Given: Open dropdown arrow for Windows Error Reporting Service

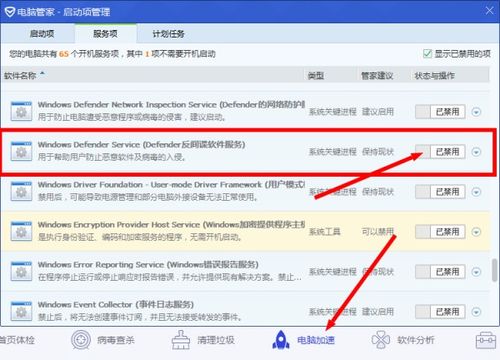Looking at the screenshot, I should (476, 272).
